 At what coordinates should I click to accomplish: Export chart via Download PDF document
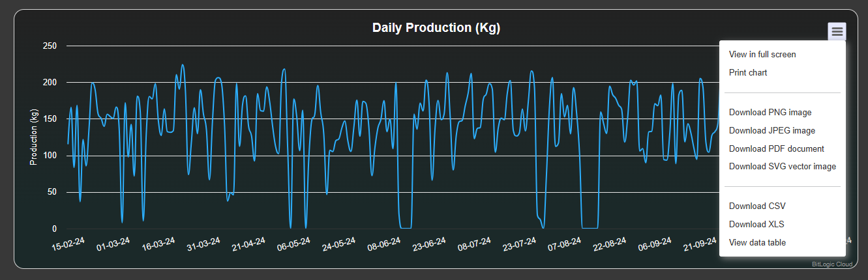pos(776,149)
